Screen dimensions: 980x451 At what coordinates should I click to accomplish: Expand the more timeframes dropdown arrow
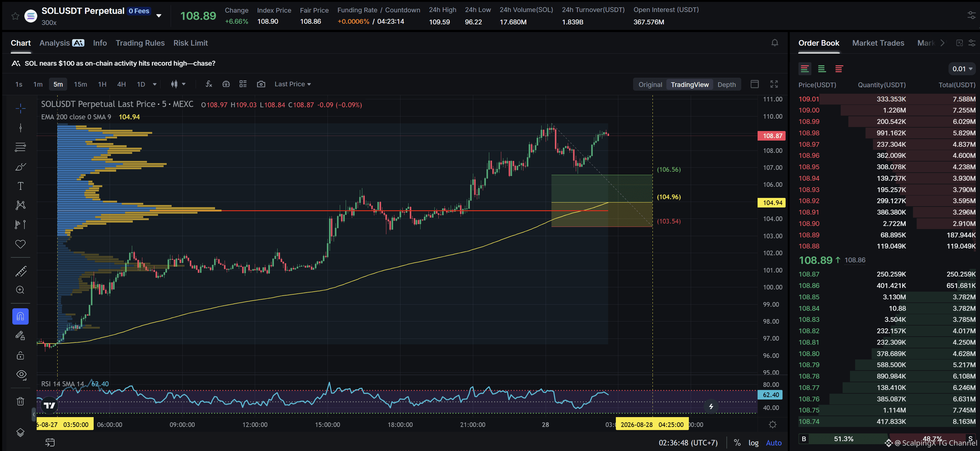[154, 84]
